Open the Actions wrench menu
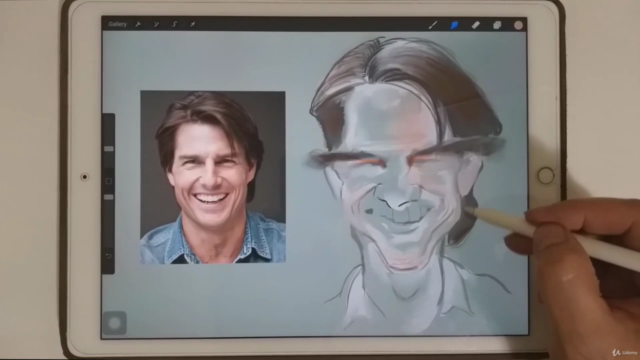 point(138,24)
